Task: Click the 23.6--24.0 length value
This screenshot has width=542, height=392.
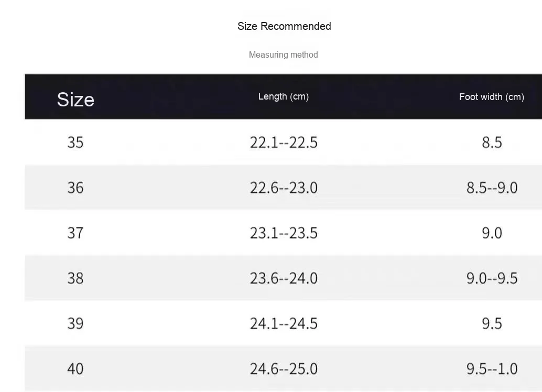Action: pyautogui.click(x=284, y=278)
